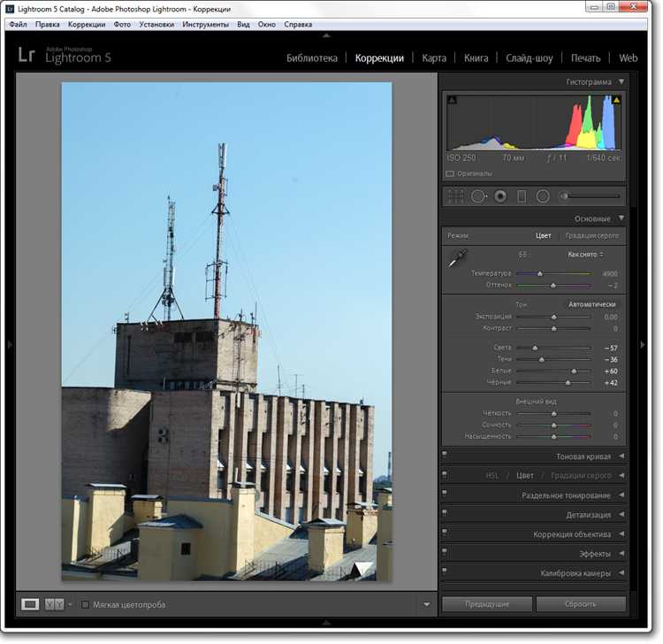Toggle the Оригиналы checkbox under histogram

(x=450, y=173)
